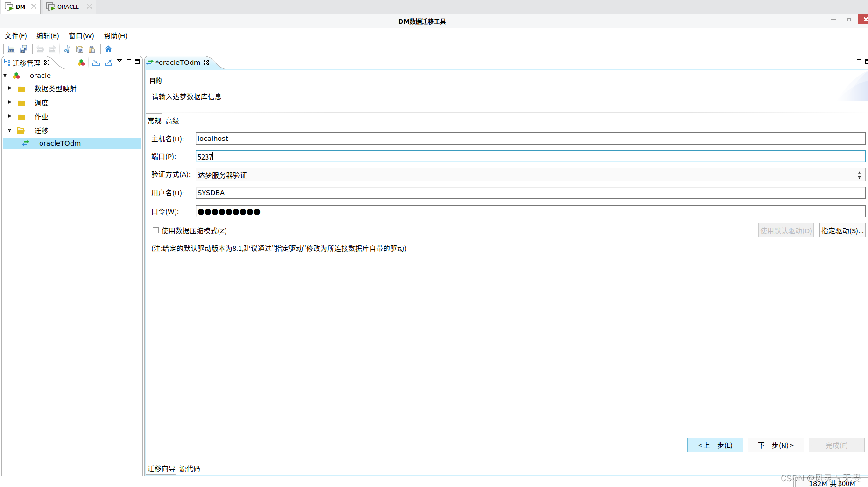This screenshot has width=868, height=487.
Task: Click the 主机名 localhost input field
Action: click(x=530, y=139)
